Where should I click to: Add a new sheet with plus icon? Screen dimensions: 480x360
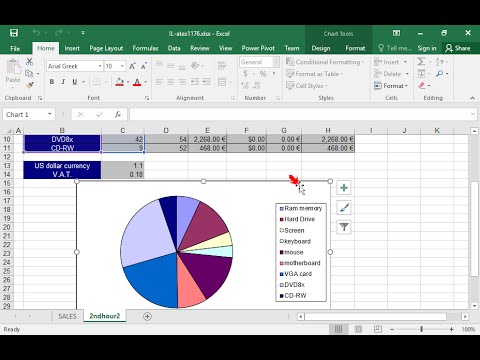tap(147, 316)
